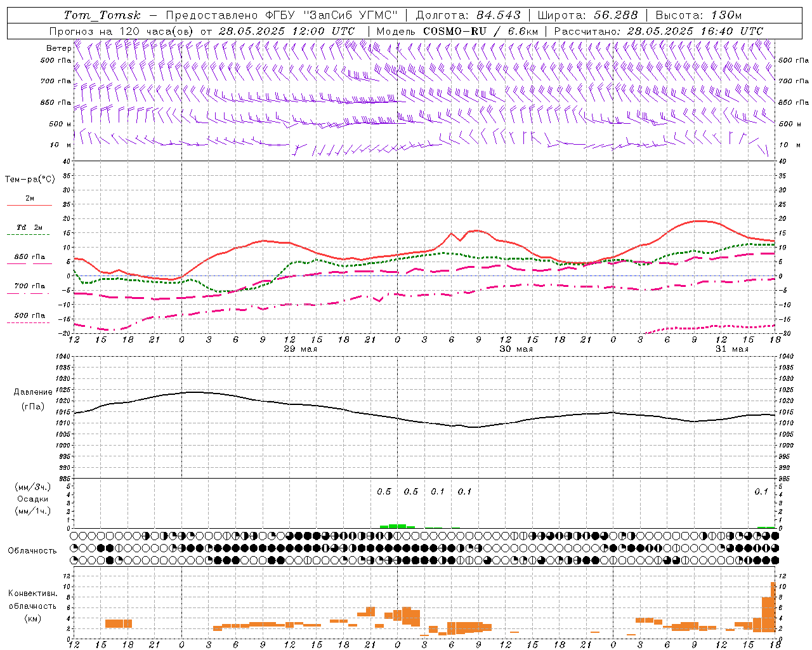This screenshot has height=650, width=812.
Task: Click the "(мм/1ч.)" precipitation unit label
Action: point(32,511)
